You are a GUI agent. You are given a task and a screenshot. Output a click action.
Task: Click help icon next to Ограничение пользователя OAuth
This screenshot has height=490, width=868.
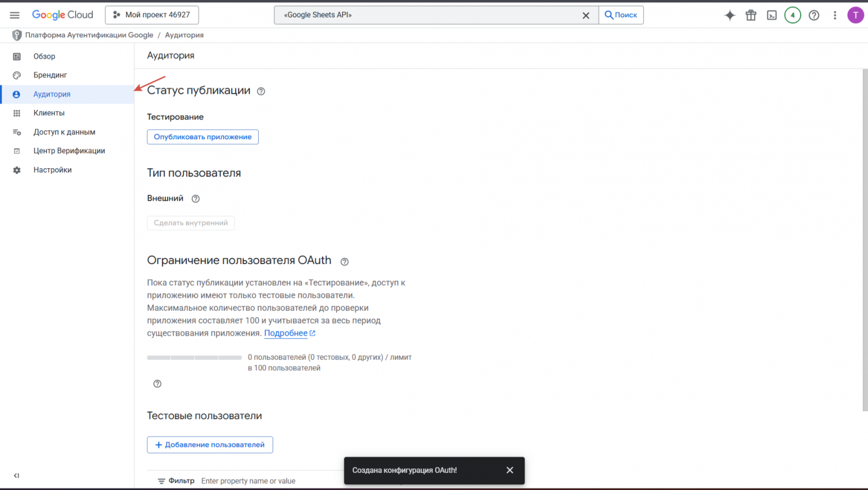(344, 262)
